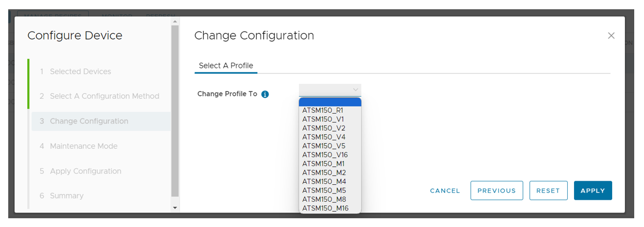Screen dimensions: 644x227
Task: Pick ATSM150_M8 from the profile list
Action: [324, 199]
